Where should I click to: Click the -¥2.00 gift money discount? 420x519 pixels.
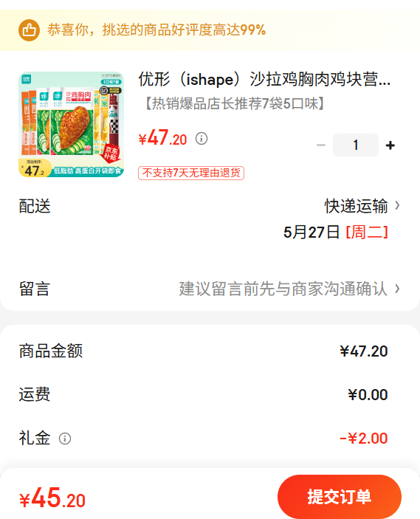[363, 439]
